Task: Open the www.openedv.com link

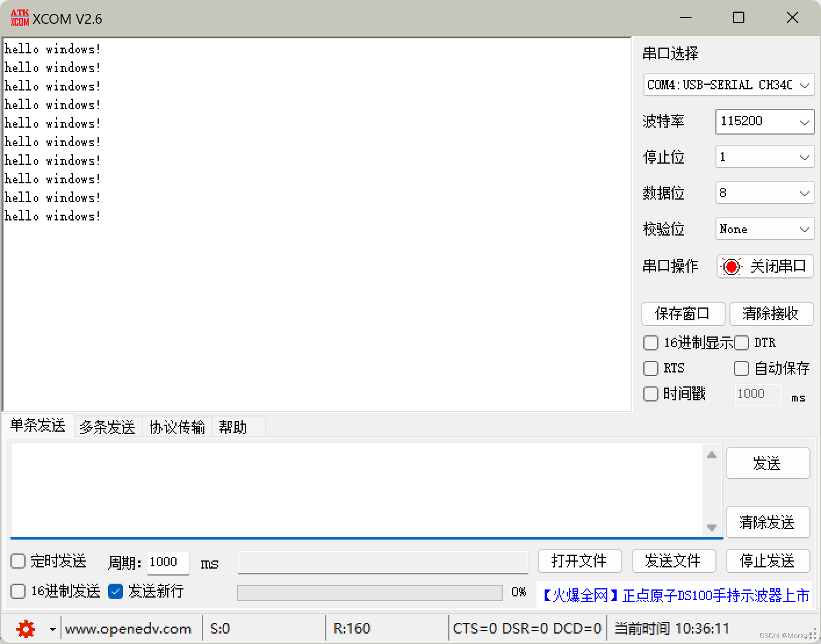Action: pyautogui.click(x=128, y=629)
